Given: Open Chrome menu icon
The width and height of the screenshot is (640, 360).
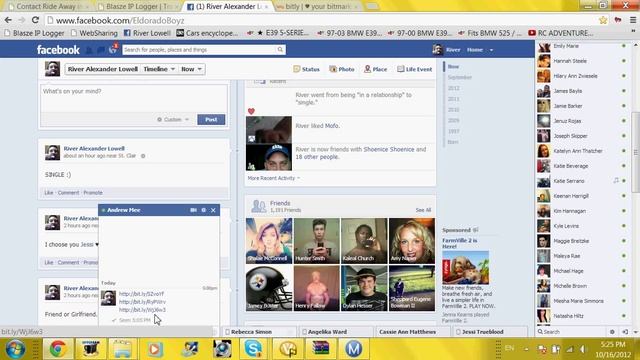Looking at the screenshot, I should point(633,20).
